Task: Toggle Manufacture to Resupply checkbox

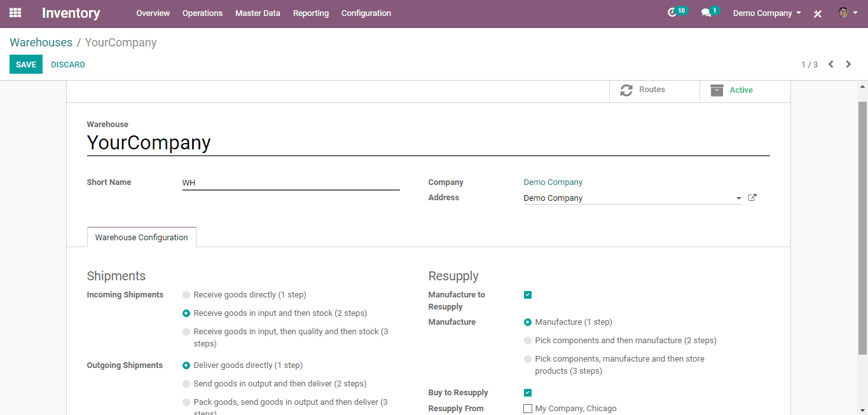Action: click(x=528, y=295)
